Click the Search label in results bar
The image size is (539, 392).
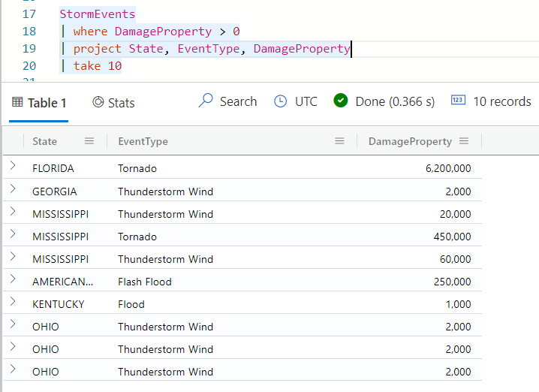[x=238, y=101]
